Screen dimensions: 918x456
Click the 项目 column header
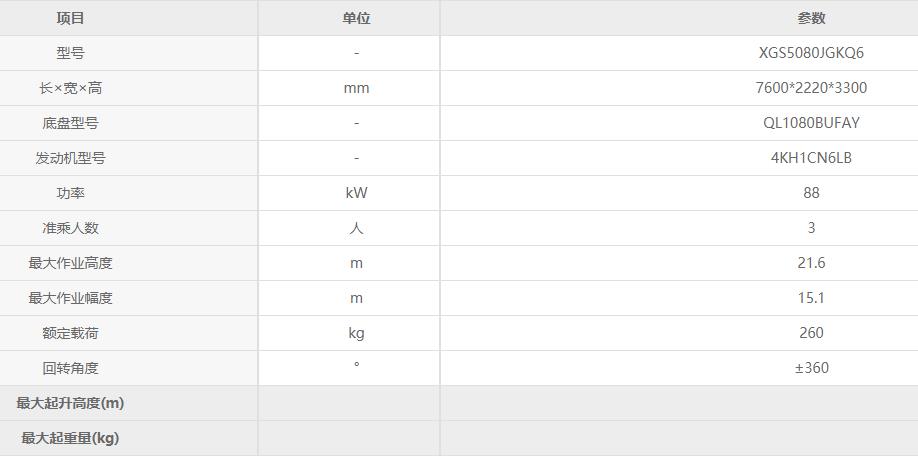[71, 18]
